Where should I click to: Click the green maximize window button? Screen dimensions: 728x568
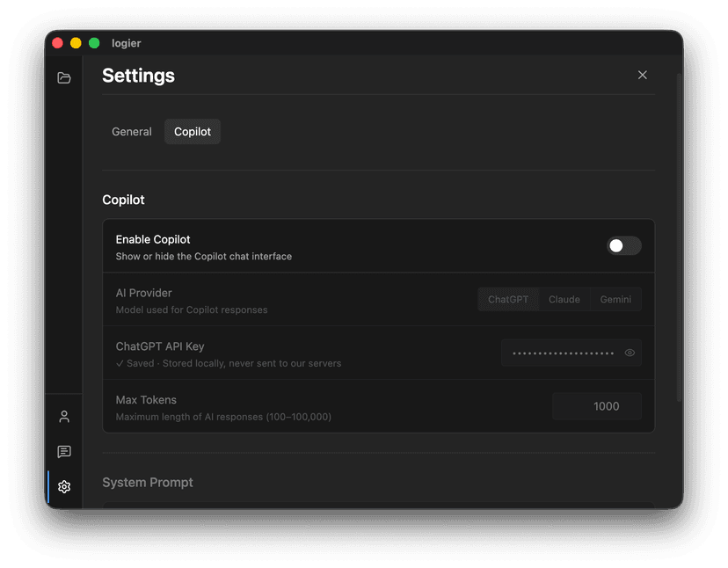[94, 43]
